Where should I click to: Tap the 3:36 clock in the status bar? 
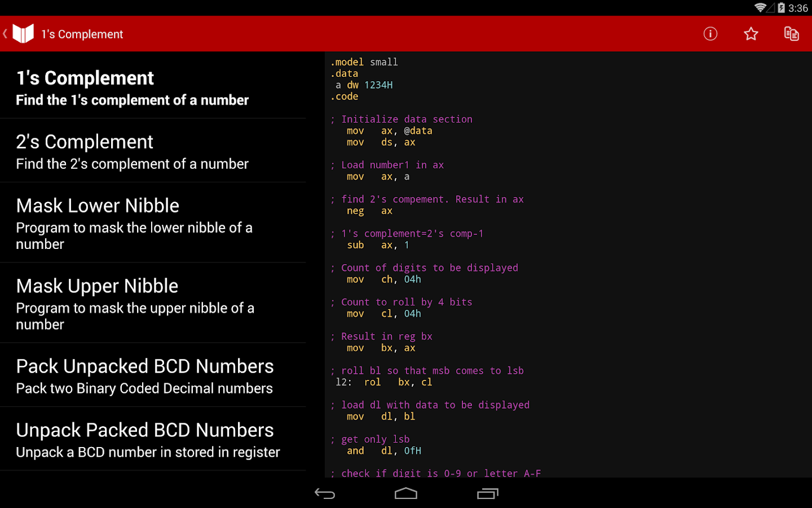[798, 8]
